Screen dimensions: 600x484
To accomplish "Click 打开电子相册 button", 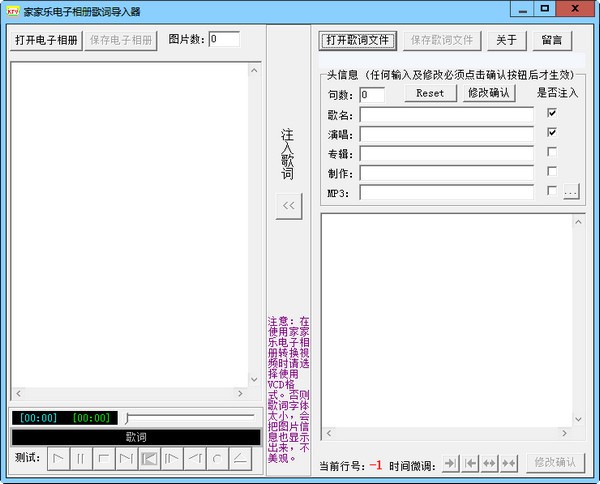I will pyautogui.click(x=46, y=41).
